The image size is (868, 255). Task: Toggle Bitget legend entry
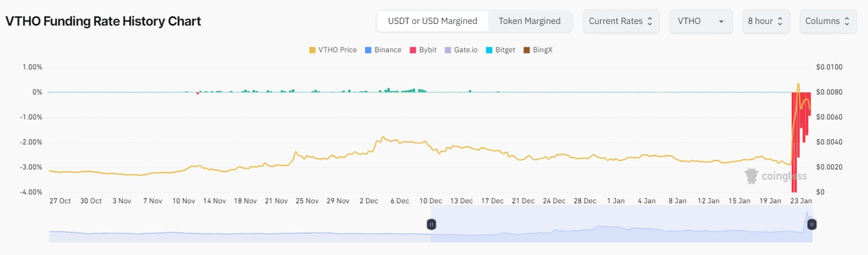click(x=500, y=50)
